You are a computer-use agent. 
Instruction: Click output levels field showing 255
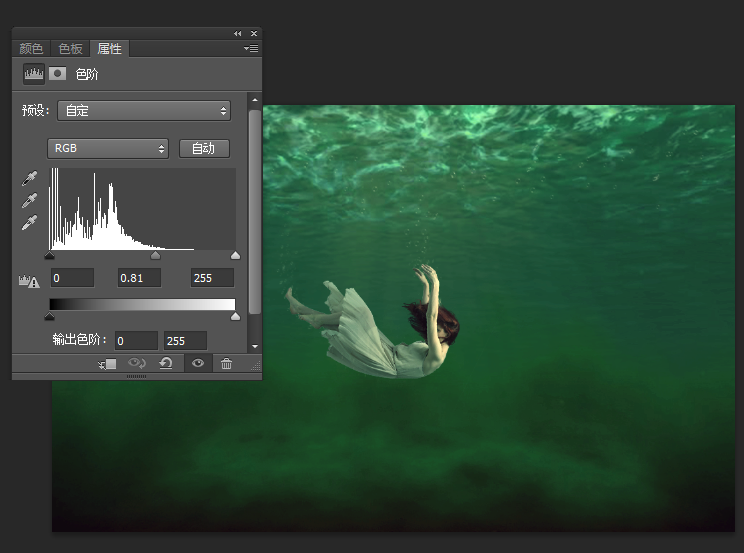(x=186, y=341)
